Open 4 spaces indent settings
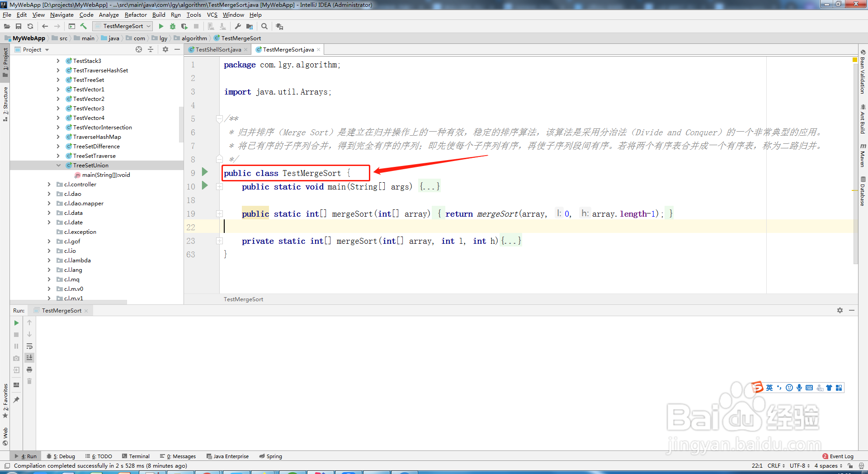 (x=828, y=466)
